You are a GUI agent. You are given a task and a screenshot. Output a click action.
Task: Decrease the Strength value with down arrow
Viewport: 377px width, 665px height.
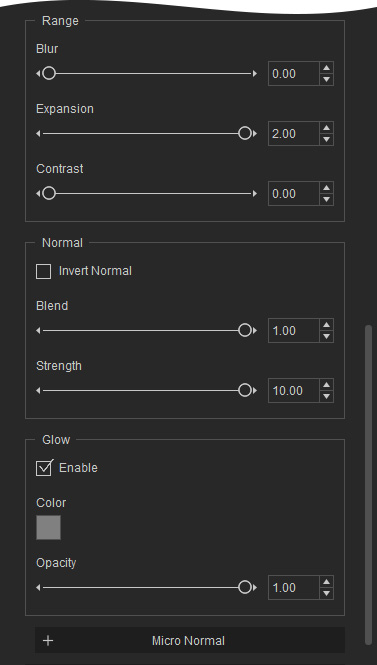coord(326,396)
